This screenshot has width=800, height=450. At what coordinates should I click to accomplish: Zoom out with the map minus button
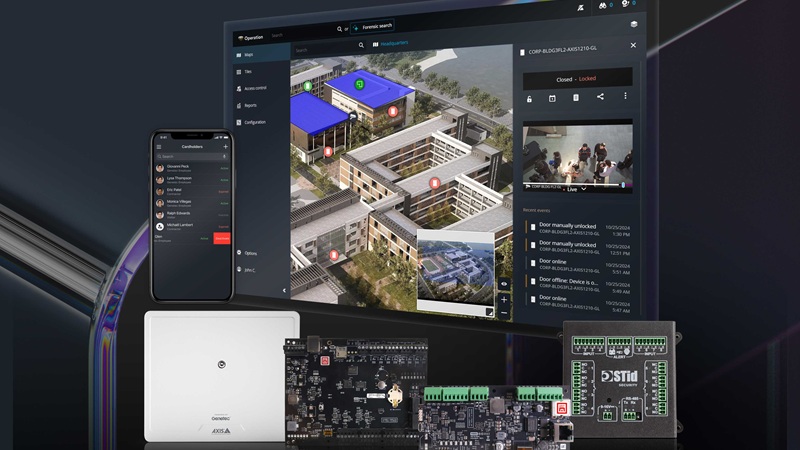[504, 312]
